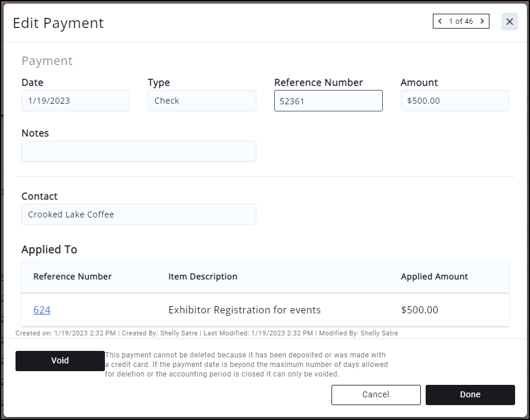Focus the Reference Number field with 52361
530x420 pixels.
pos(328,101)
